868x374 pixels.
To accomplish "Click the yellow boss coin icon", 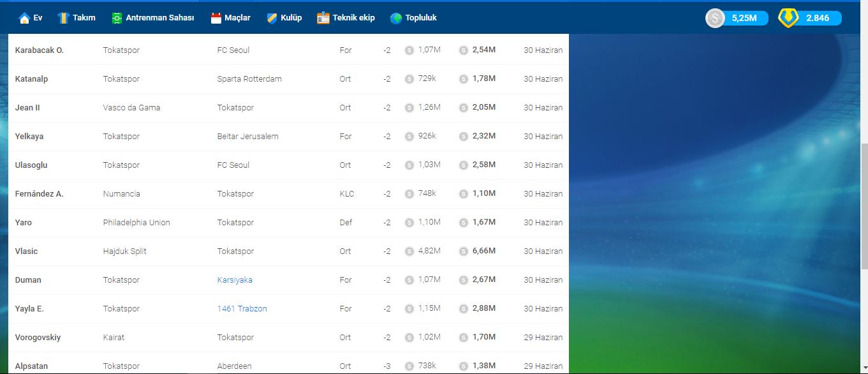I will pos(788,18).
